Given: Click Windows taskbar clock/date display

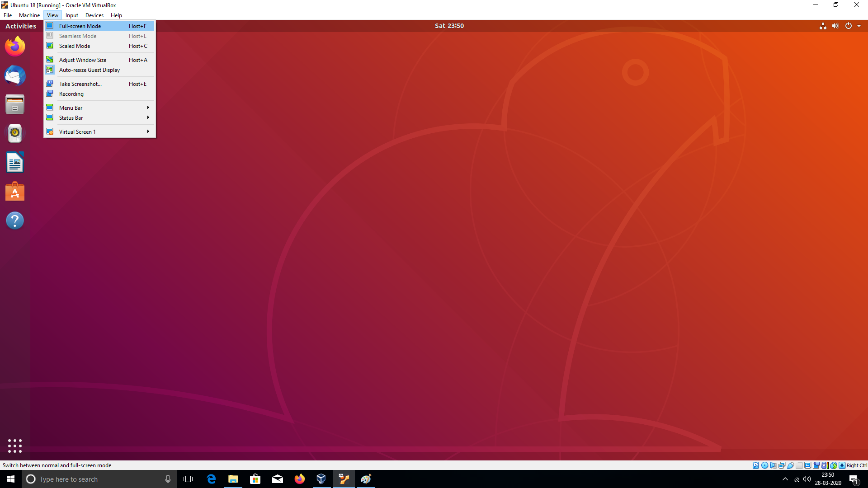Looking at the screenshot, I should click(829, 479).
